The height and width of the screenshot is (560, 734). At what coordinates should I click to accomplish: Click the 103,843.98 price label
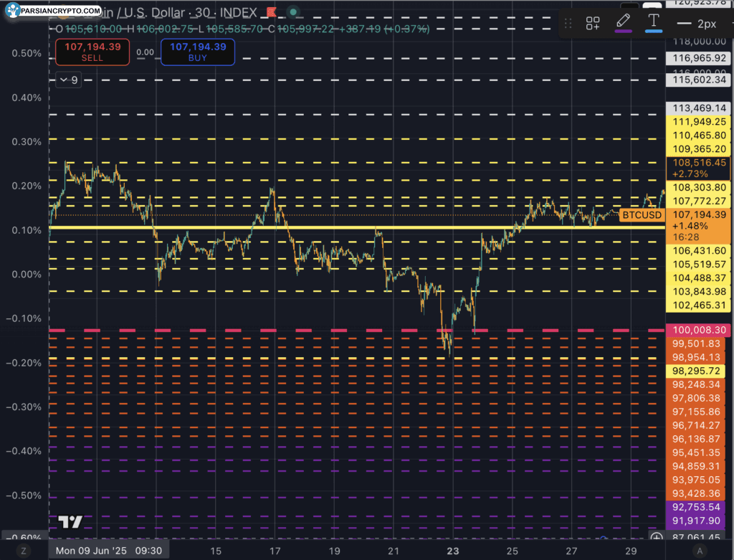[x=698, y=292]
